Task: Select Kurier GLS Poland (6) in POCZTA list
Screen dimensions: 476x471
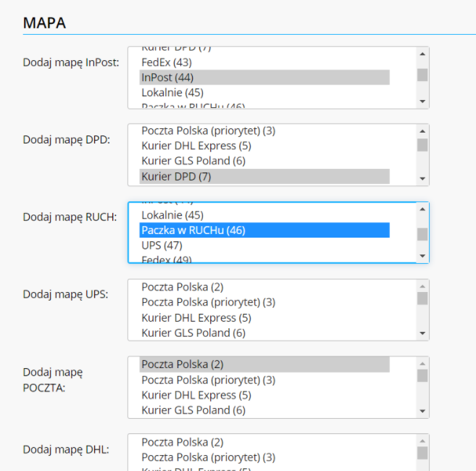Action: pyautogui.click(x=264, y=410)
